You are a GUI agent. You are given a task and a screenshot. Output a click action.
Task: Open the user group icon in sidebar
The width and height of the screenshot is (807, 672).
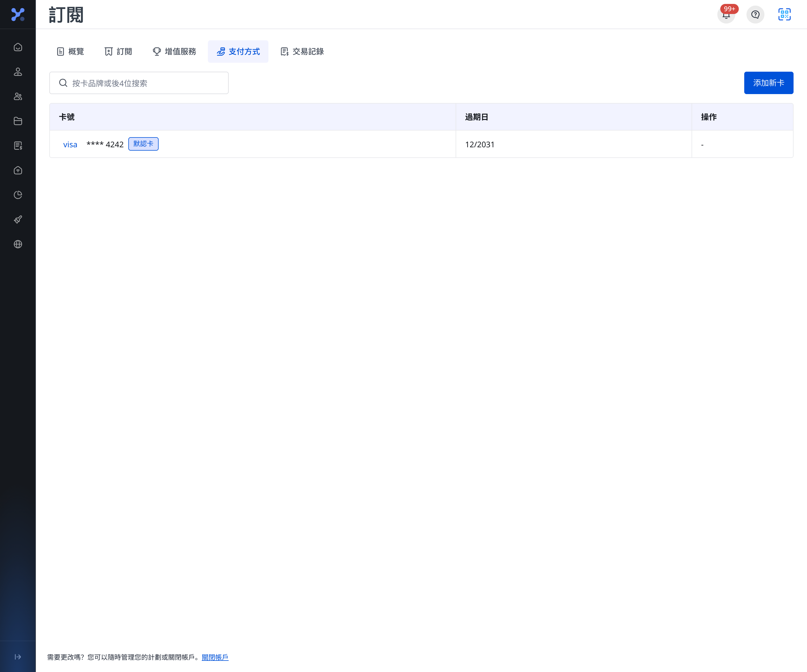(x=18, y=96)
